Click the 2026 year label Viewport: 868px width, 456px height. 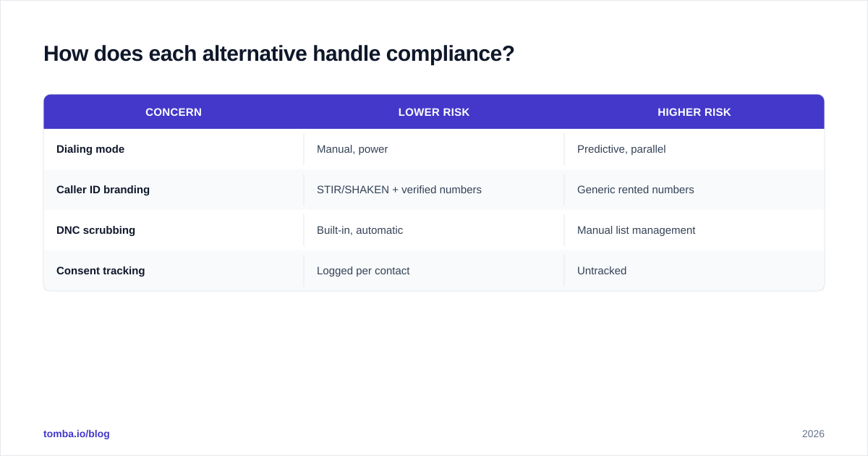click(813, 434)
